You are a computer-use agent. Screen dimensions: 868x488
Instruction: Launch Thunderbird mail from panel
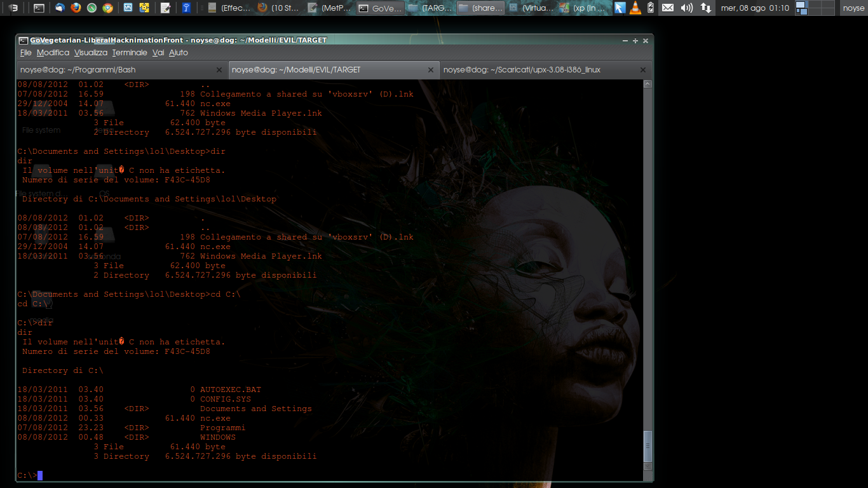pyautogui.click(x=60, y=8)
